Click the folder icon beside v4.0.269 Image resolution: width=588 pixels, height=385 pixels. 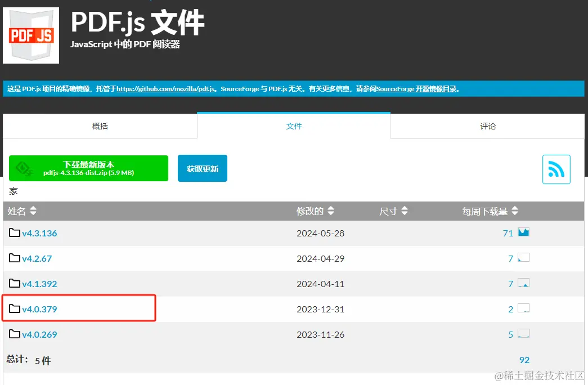pyautogui.click(x=15, y=334)
